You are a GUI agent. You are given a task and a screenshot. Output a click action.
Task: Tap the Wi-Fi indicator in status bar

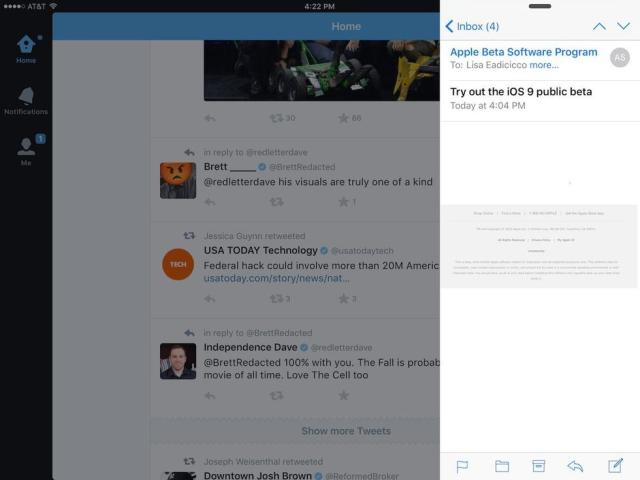click(x=53, y=6)
